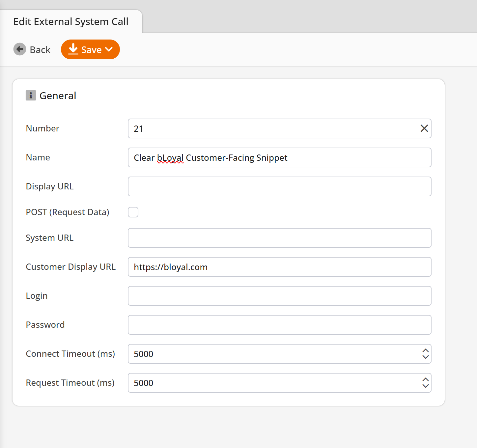Decrease Request Timeout with down arrow

tap(426, 386)
